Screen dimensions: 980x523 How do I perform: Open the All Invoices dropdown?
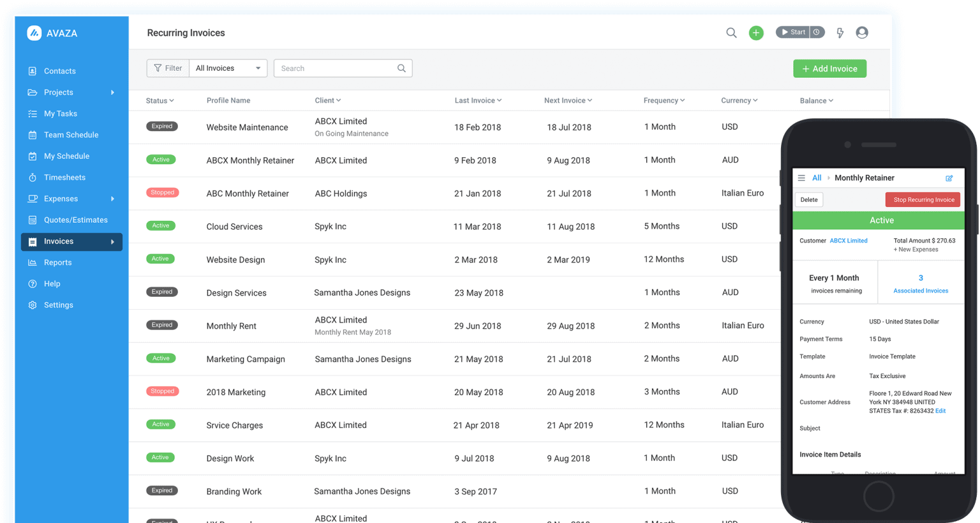tap(228, 68)
